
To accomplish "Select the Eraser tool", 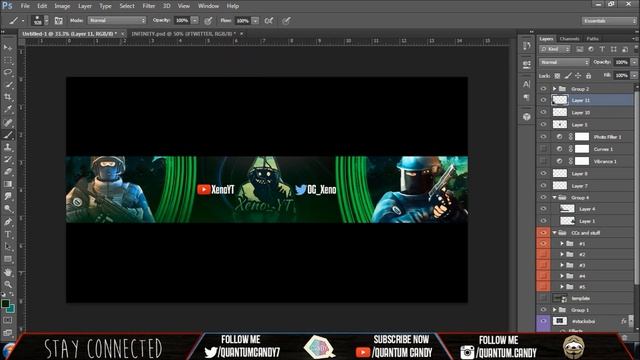I will point(8,171).
